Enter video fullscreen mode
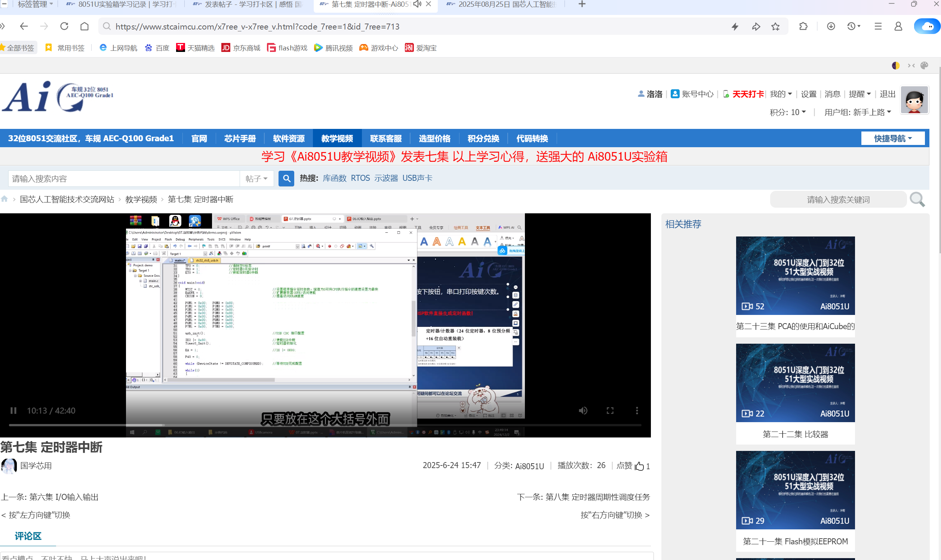The width and height of the screenshot is (941, 560). pyautogui.click(x=610, y=411)
